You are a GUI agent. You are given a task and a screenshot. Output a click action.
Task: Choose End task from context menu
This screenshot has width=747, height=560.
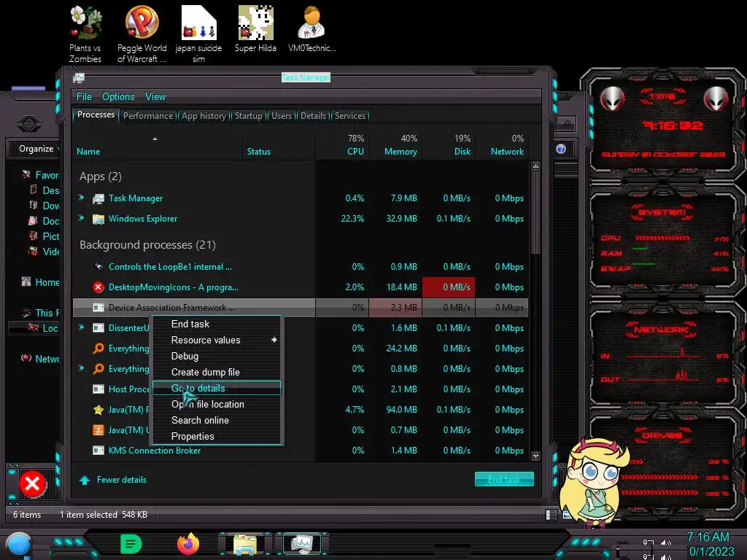click(x=216, y=324)
